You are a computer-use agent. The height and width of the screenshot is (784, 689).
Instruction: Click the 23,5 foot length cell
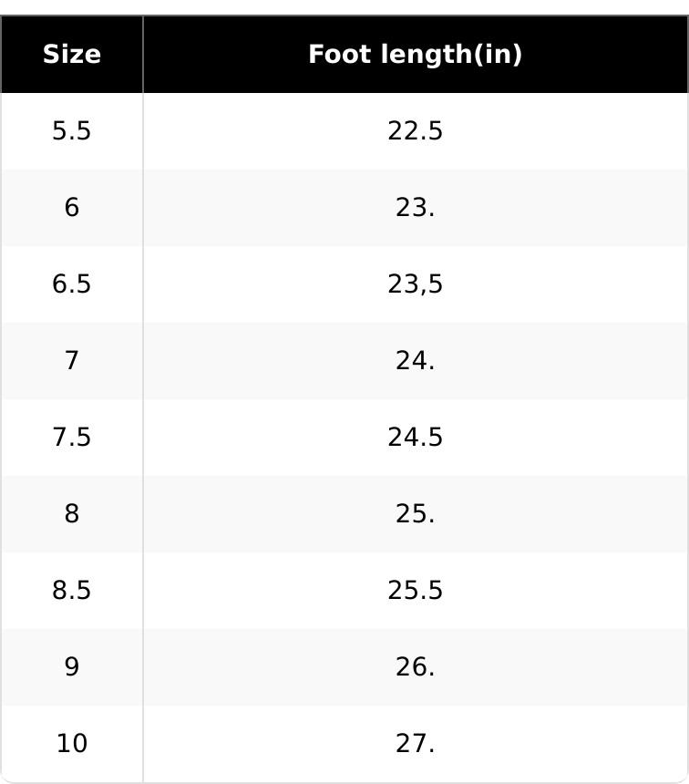[x=415, y=284]
